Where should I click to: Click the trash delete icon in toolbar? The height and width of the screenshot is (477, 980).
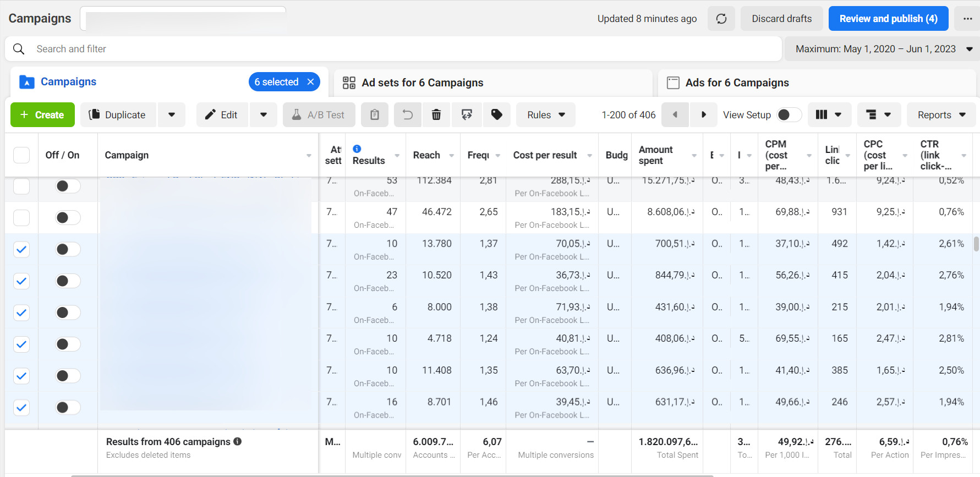click(x=436, y=114)
